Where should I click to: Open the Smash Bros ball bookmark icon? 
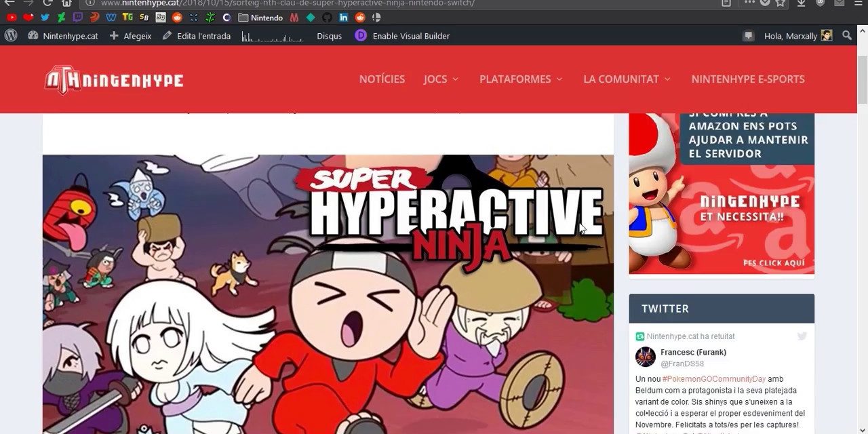tap(376, 18)
